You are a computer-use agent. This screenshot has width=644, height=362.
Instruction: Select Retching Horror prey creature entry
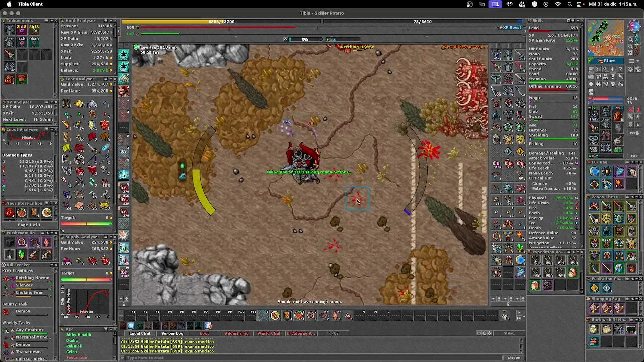click(x=28, y=278)
